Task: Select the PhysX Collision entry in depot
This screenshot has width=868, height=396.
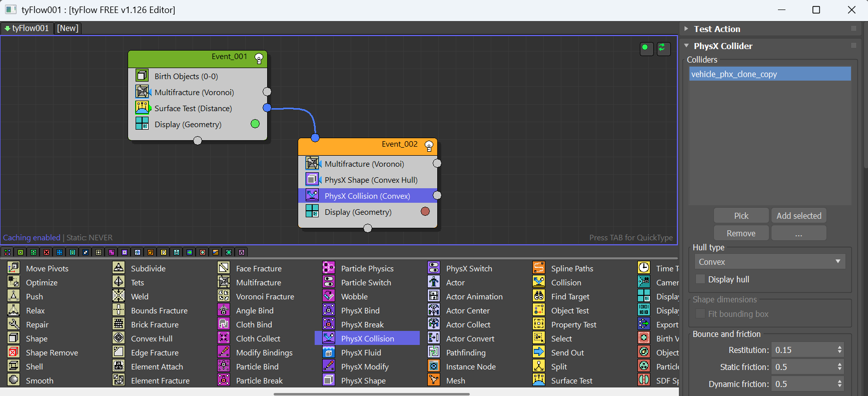Action: point(367,338)
